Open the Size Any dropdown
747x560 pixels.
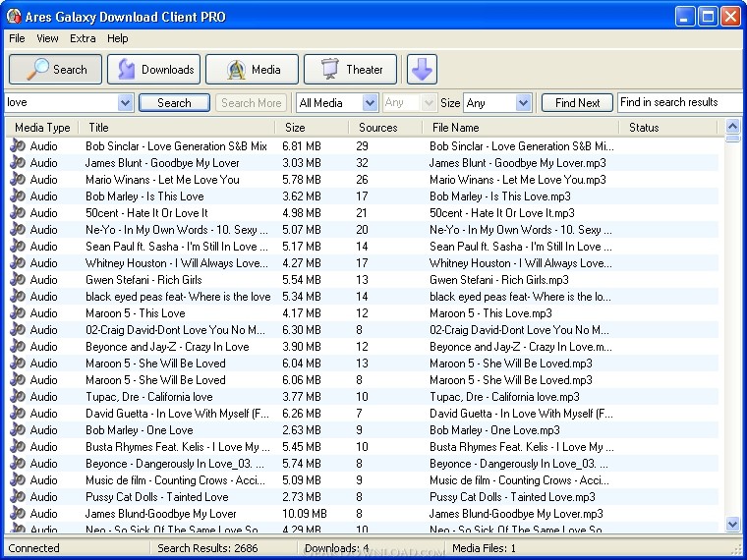(x=524, y=102)
